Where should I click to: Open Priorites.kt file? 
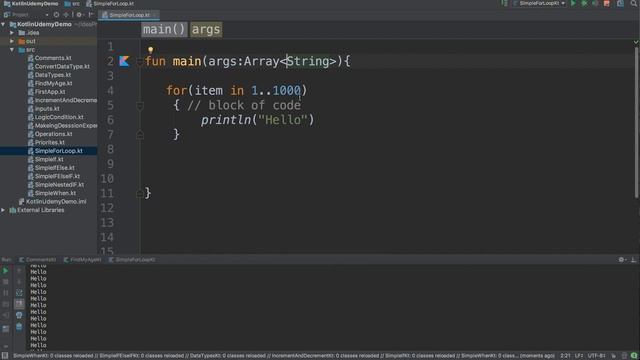click(46, 142)
